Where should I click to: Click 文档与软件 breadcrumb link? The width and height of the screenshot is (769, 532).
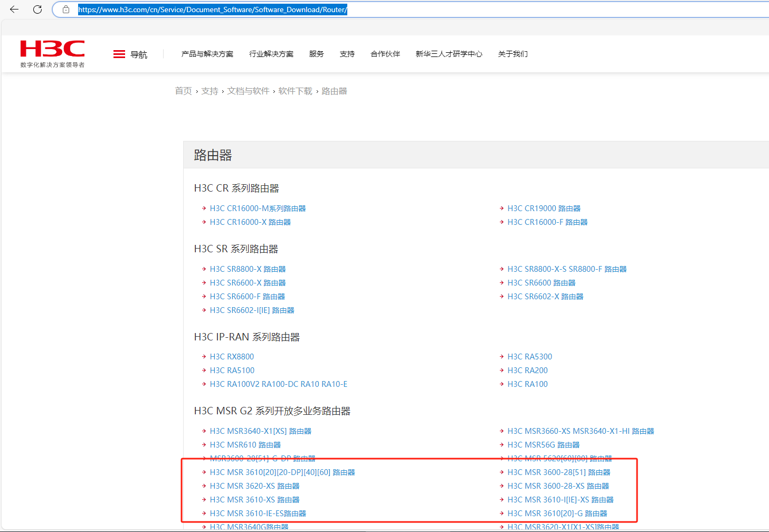coord(249,91)
